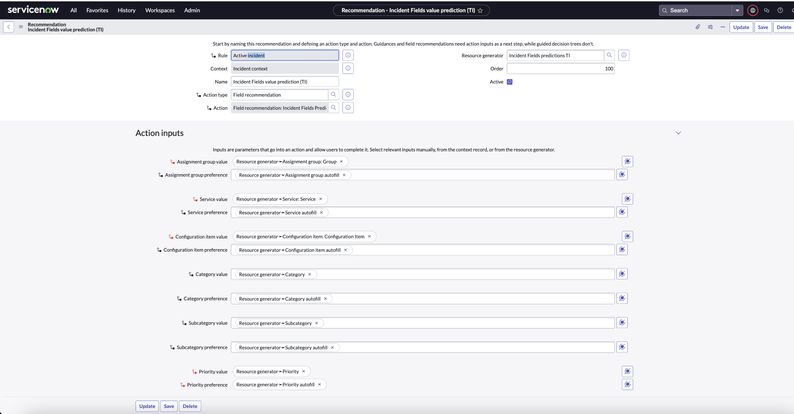Open data picker for Category value
Image resolution: width=794 pixels, height=414 pixels.
(622, 274)
